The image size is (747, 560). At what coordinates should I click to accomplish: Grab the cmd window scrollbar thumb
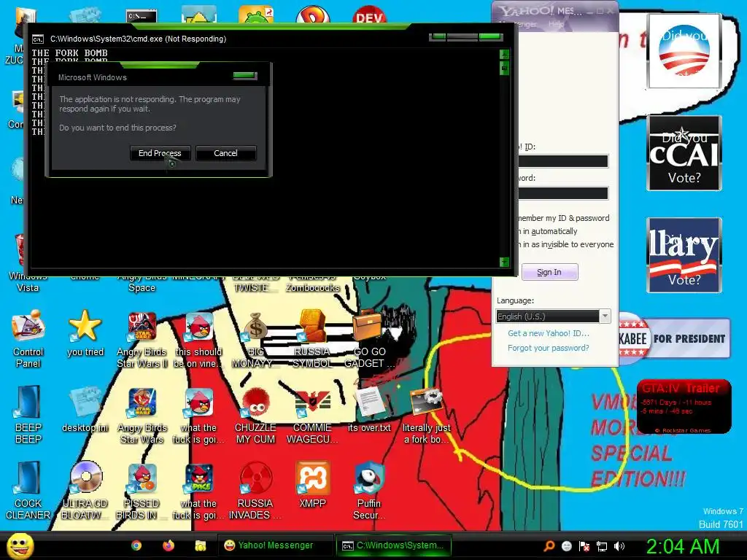tap(505, 69)
